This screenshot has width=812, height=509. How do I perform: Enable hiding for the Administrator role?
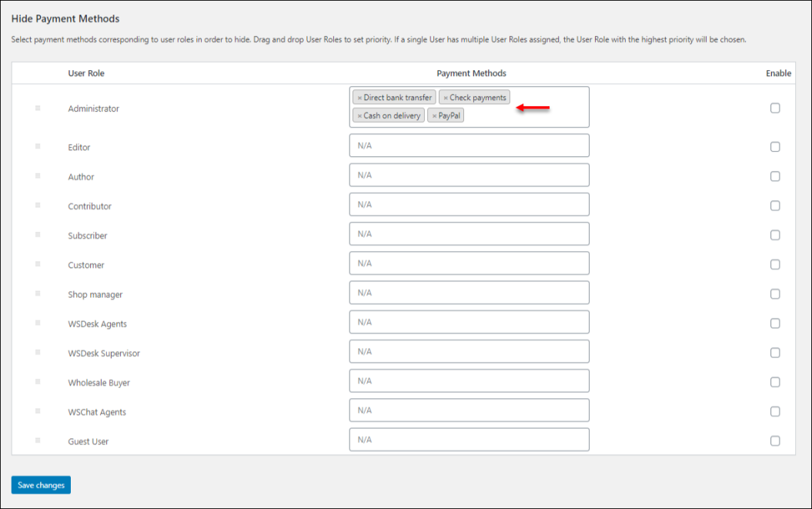[x=775, y=109]
